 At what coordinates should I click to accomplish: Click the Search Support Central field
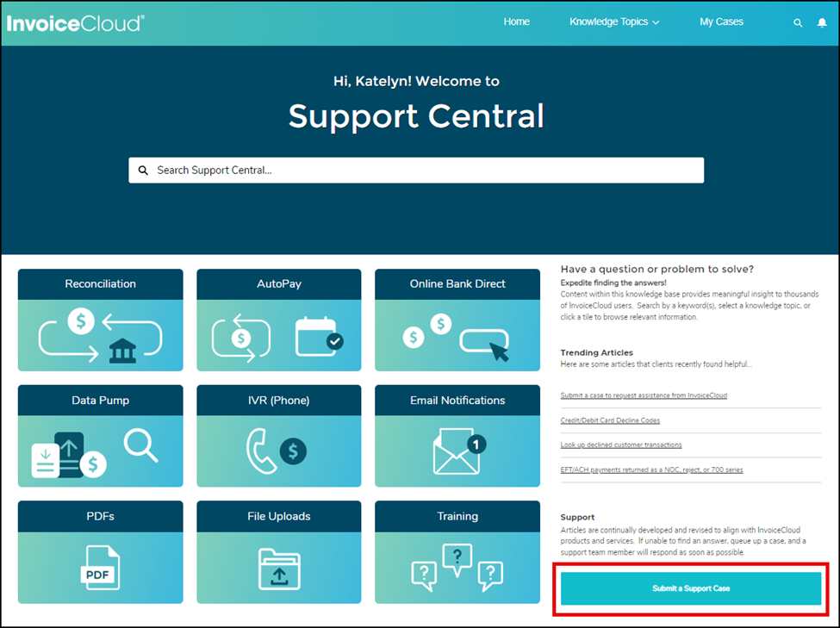(x=416, y=171)
